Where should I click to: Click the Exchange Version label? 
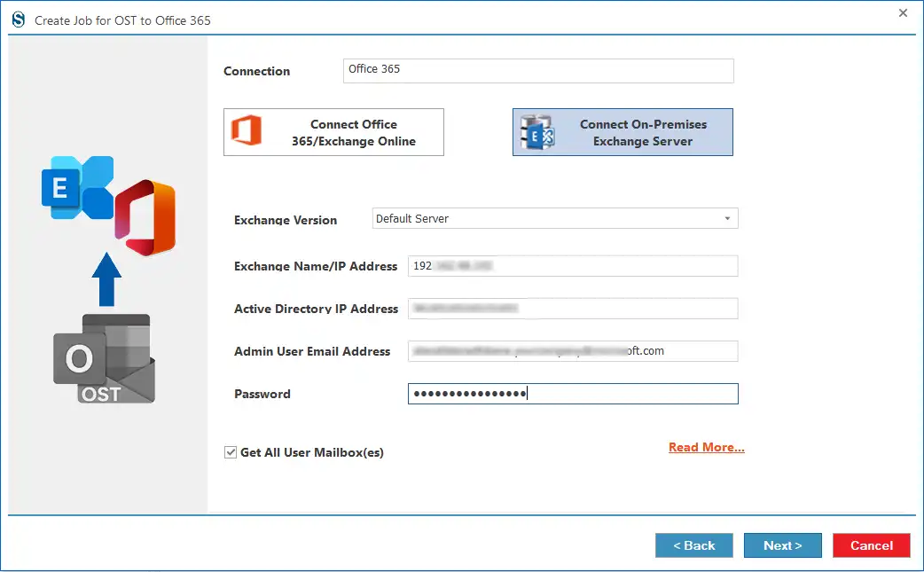[286, 220]
